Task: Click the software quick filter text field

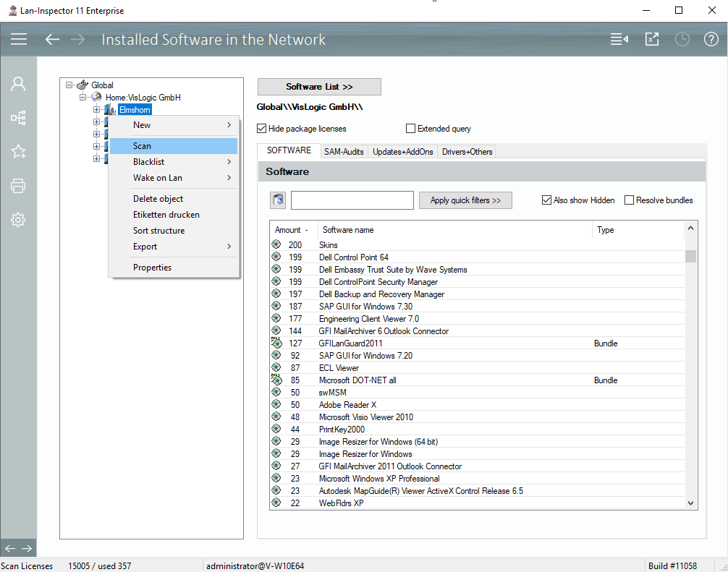Action: coord(352,200)
